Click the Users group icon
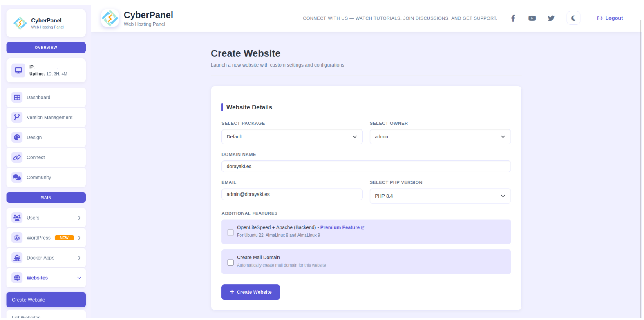This screenshot has height=320, width=644. click(17, 218)
